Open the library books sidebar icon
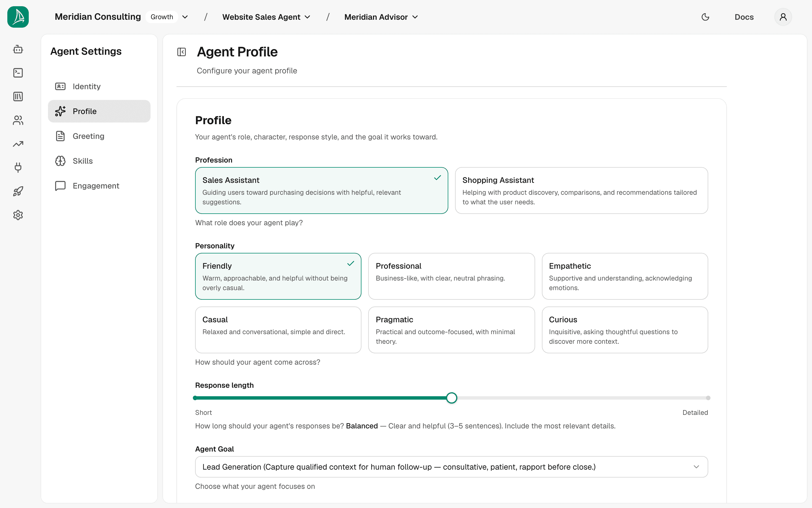 [18, 97]
